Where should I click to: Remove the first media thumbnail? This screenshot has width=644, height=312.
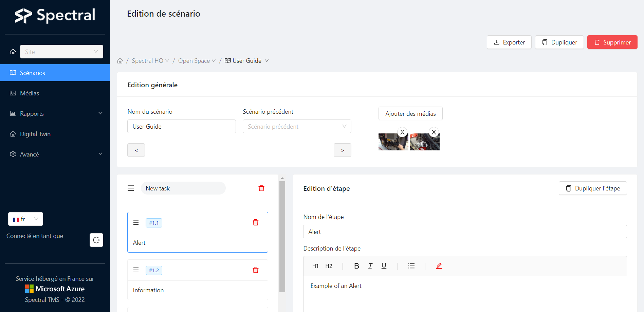click(x=402, y=132)
